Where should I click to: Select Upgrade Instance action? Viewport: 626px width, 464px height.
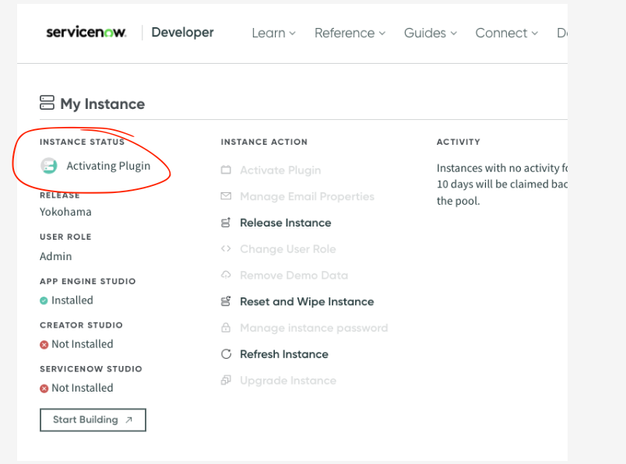(x=288, y=380)
